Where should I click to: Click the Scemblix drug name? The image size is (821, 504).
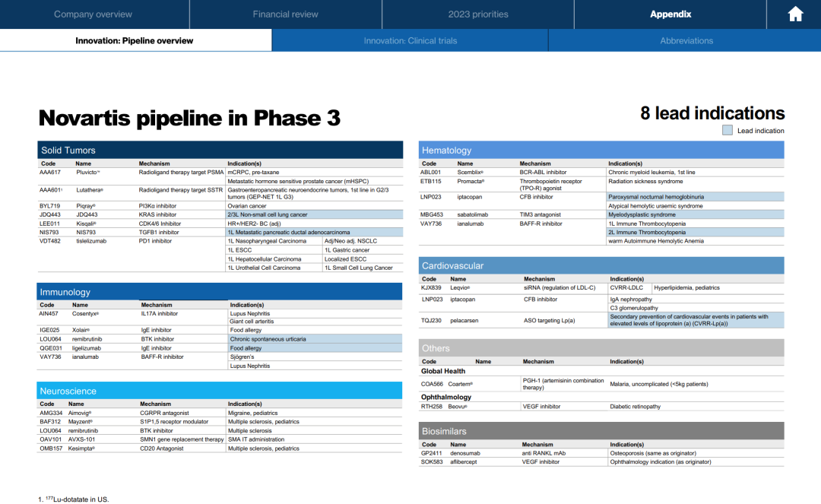[471, 173]
